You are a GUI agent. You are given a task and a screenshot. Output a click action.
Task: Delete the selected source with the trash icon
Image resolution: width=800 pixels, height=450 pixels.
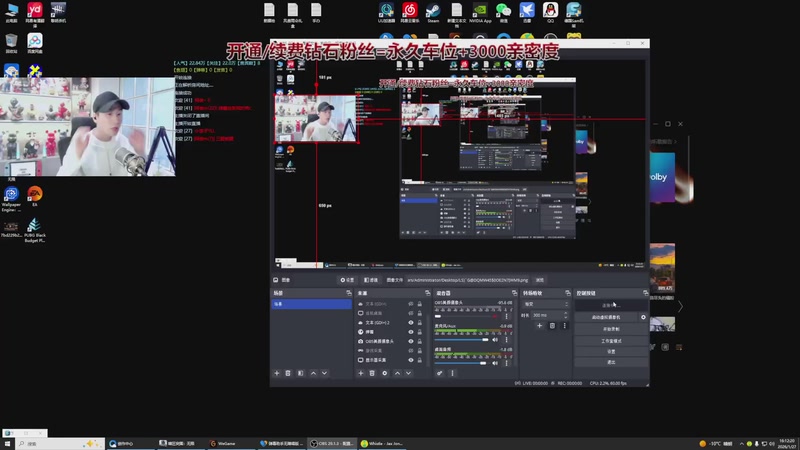pyautogui.click(x=372, y=373)
